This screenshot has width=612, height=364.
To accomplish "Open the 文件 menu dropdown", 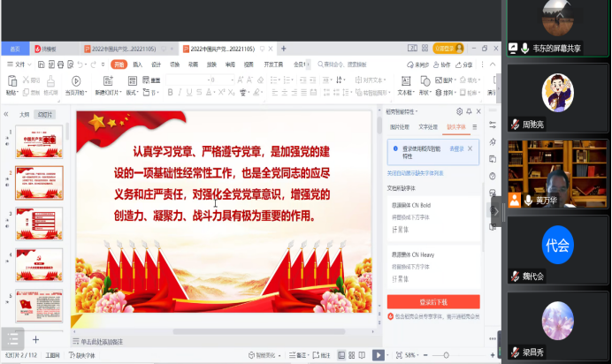I will coord(19,64).
